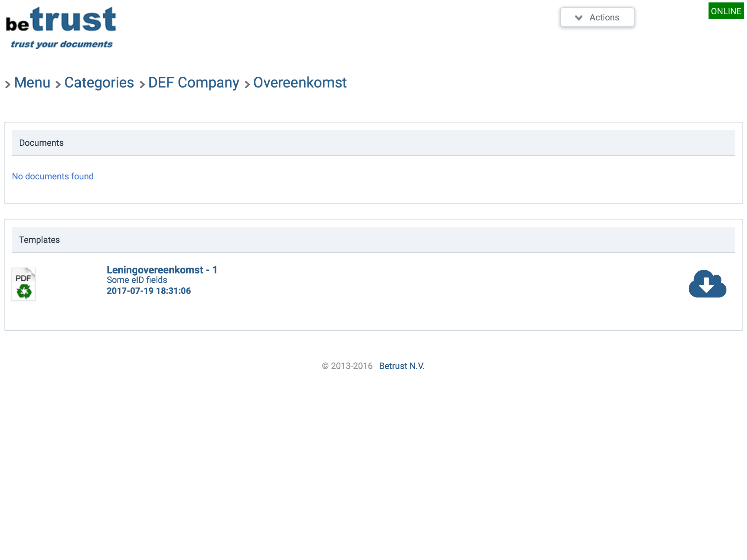Click the arrow before Categories breadcrumb
The width and height of the screenshot is (747, 560).
coord(58,84)
